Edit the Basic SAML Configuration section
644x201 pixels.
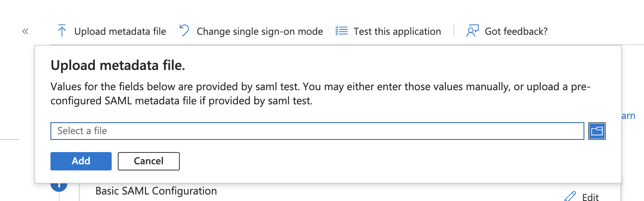(x=590, y=197)
